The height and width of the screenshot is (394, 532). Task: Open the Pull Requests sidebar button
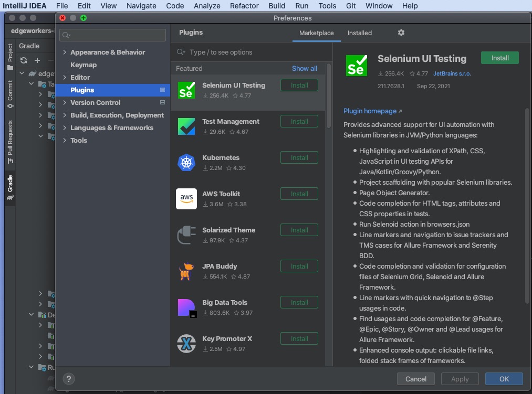coord(10,142)
